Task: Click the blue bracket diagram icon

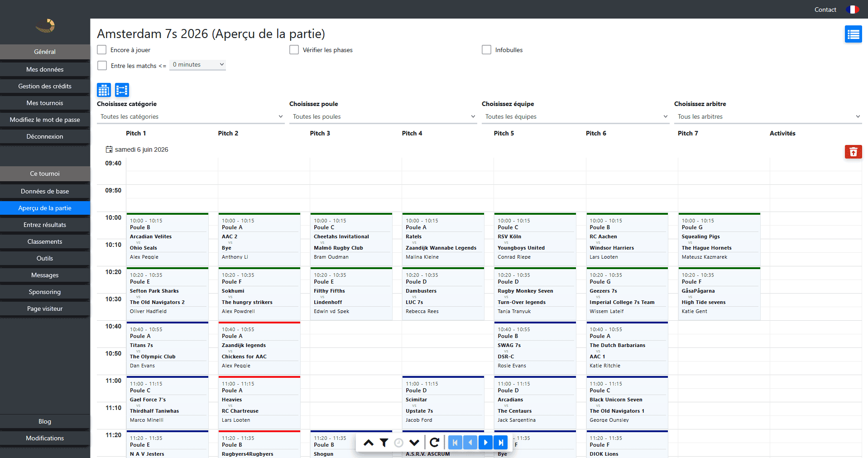Action: click(122, 90)
